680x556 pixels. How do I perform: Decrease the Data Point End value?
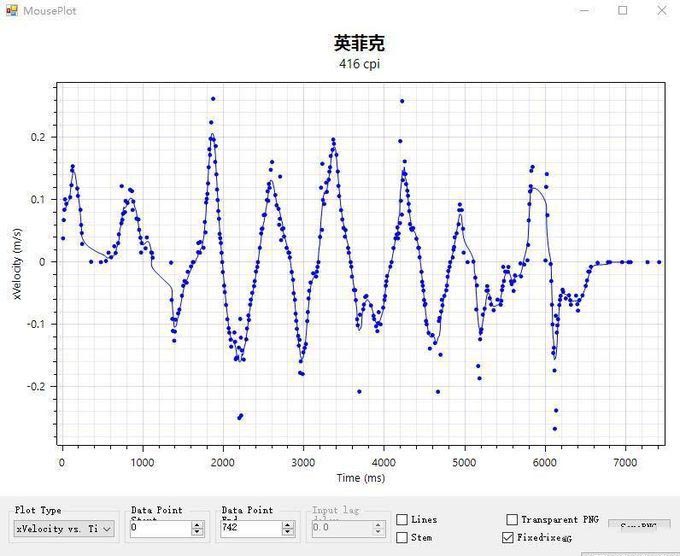coord(288,532)
